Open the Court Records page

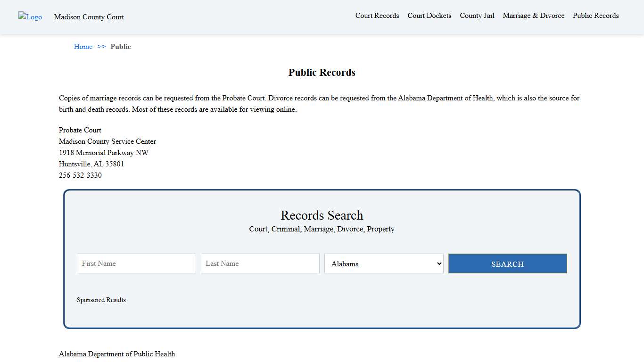tap(377, 16)
